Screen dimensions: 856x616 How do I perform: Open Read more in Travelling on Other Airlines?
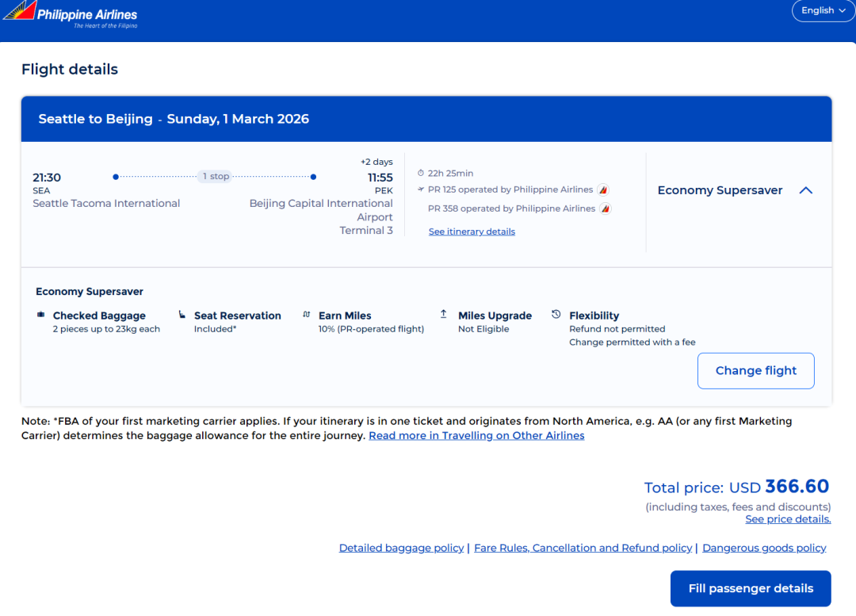(x=476, y=435)
